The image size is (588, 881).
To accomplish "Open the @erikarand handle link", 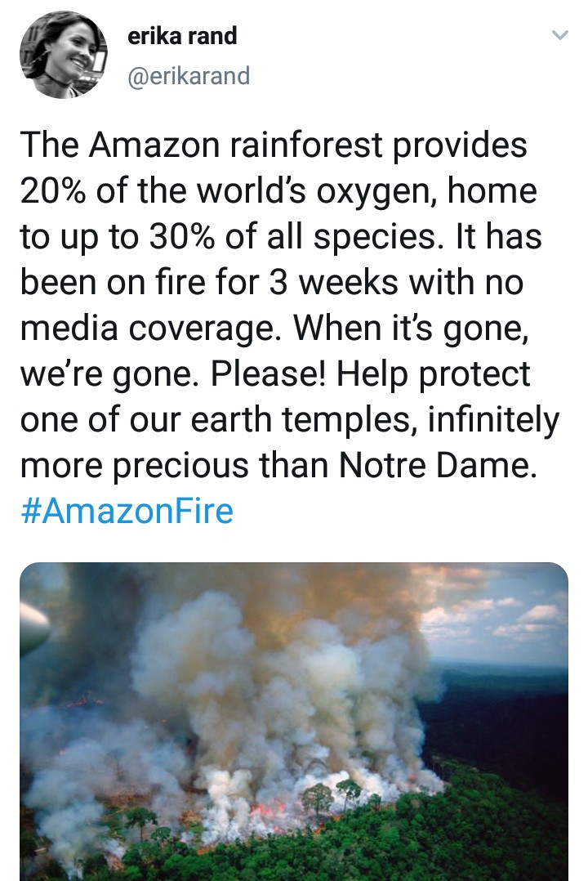I will coord(189,76).
